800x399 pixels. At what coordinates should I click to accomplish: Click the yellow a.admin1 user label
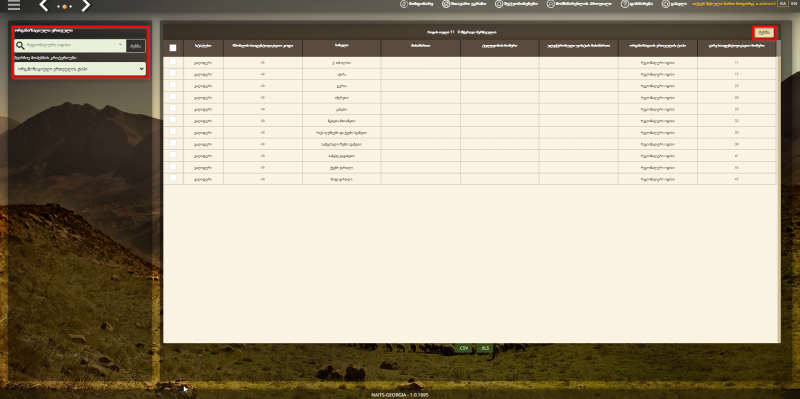[734, 4]
